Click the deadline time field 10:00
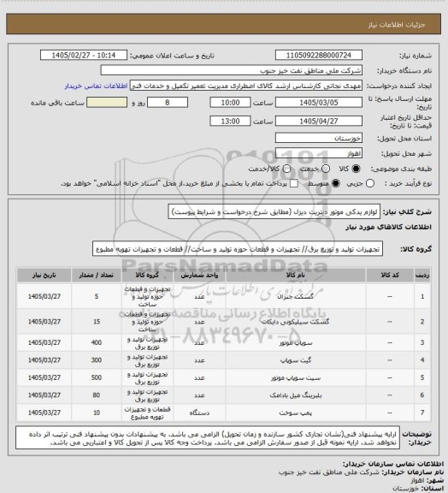Screen dimensions: 448x493 pos(230,103)
